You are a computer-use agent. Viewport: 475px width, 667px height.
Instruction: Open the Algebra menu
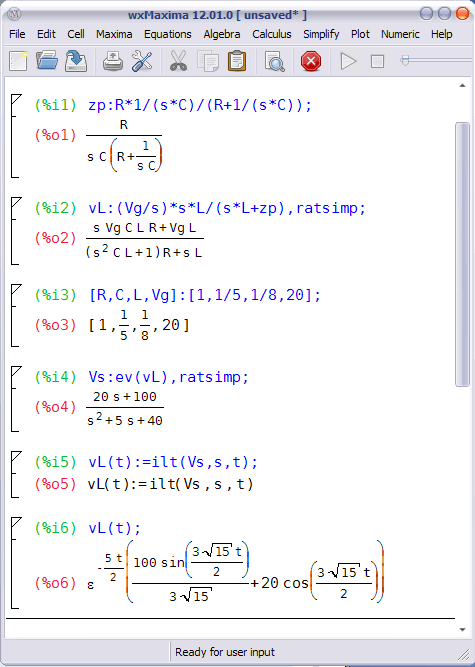[222, 34]
